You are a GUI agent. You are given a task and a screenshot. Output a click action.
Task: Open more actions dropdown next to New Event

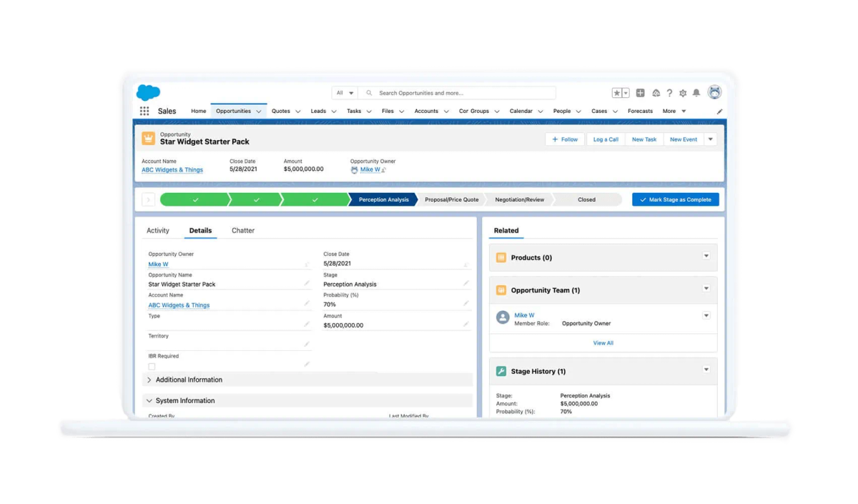point(710,139)
